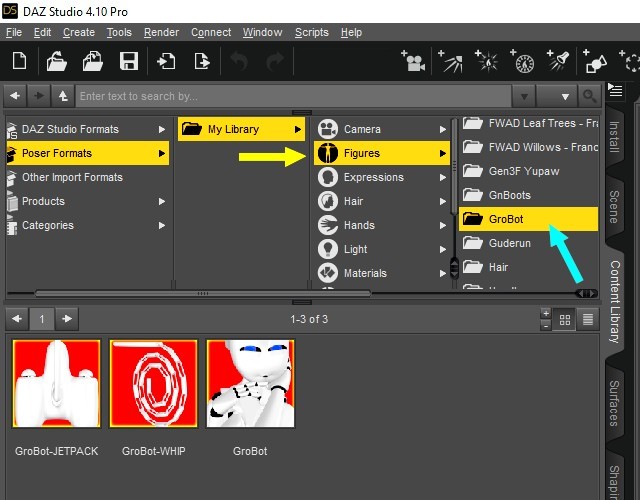640x500 pixels.
Task: Expand DAZ Studio Formats submenu arrow
Action: pyautogui.click(x=162, y=129)
